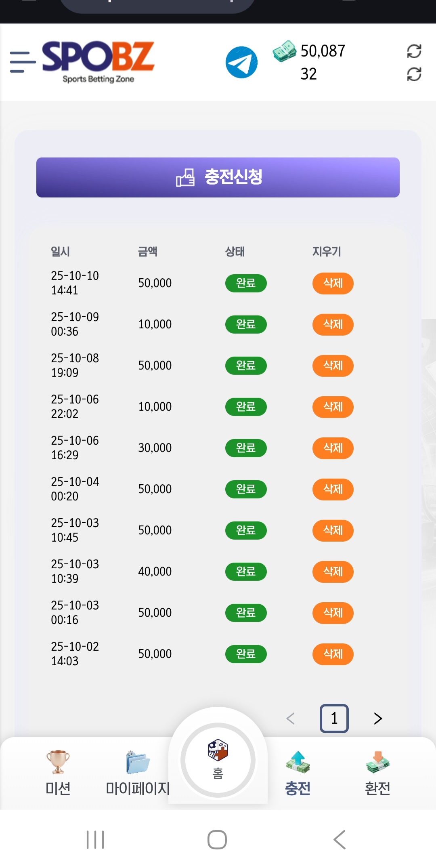Image resolution: width=436 pixels, height=868 pixels.
Task: Open the 마이페이지 folder tab
Action: pos(138,772)
